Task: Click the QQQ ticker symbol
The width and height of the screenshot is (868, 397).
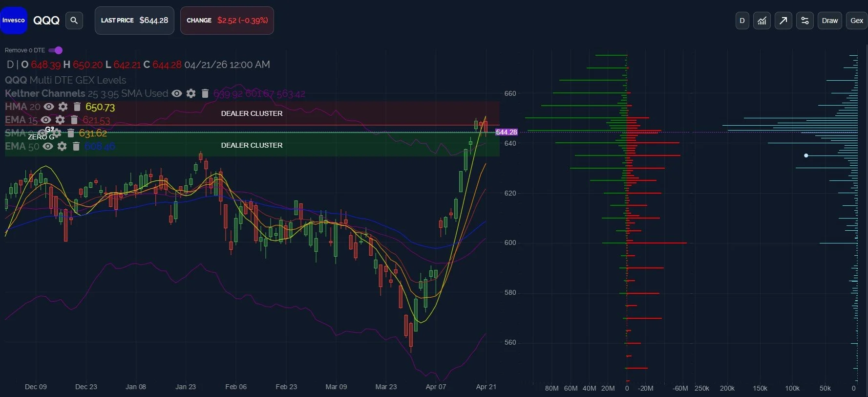Action: 46,21
